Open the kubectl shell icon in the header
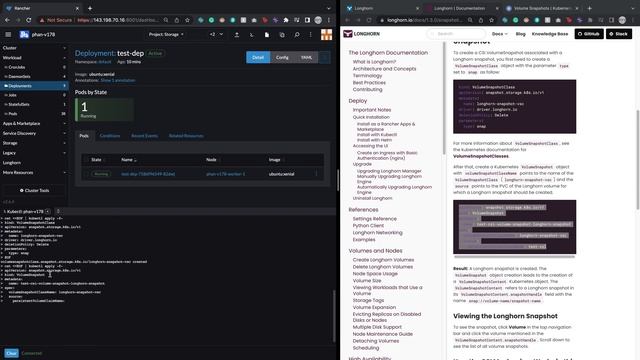The image size is (640, 360). (x=252, y=35)
